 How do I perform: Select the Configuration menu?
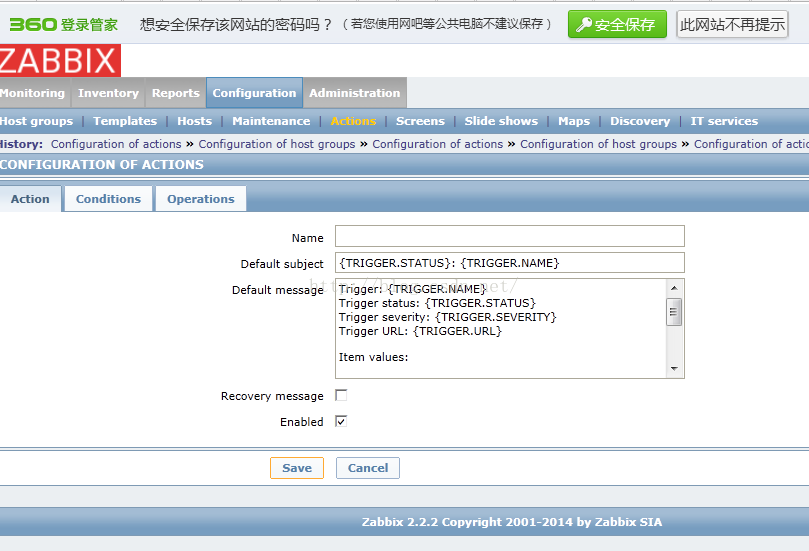pyautogui.click(x=254, y=93)
